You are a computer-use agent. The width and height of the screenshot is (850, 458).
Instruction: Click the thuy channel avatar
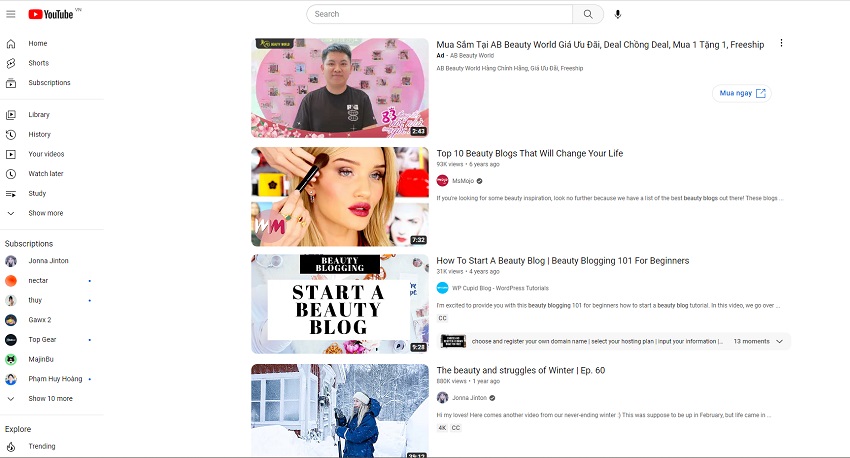coord(11,300)
